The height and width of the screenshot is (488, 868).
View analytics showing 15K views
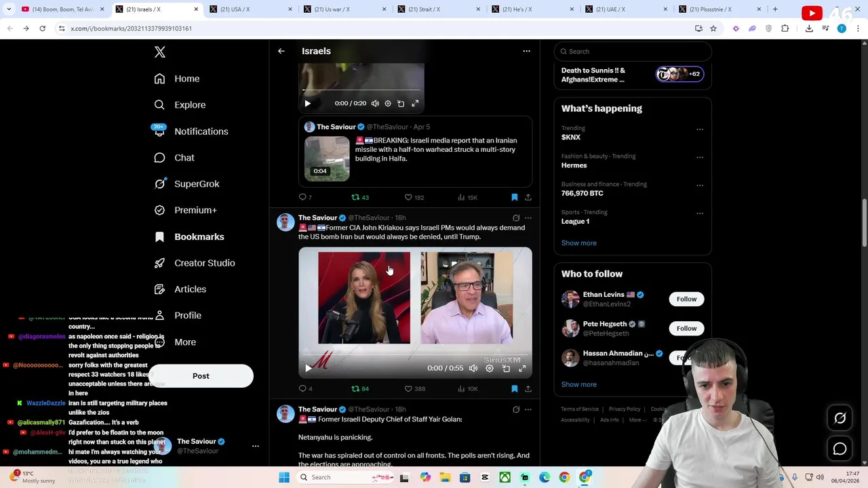(x=467, y=197)
